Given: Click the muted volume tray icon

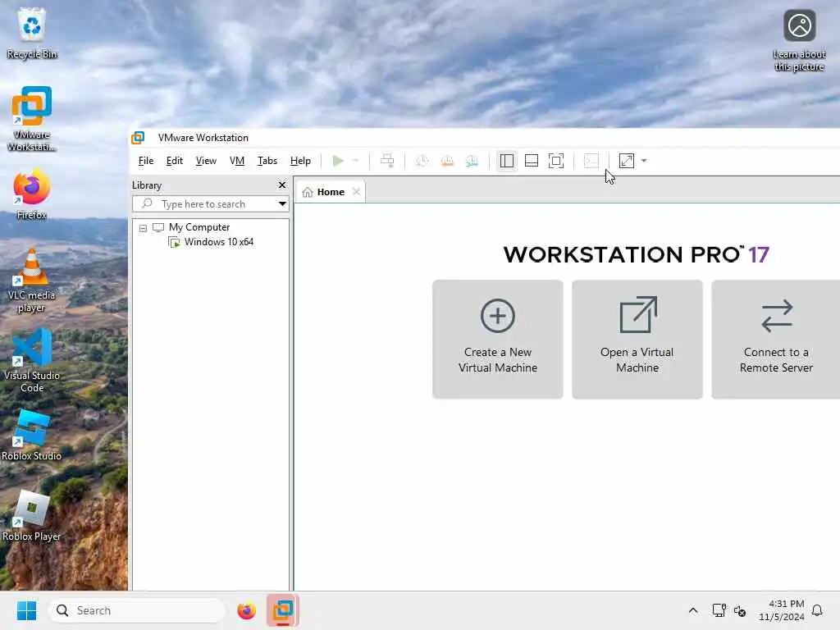Looking at the screenshot, I should pos(740,610).
